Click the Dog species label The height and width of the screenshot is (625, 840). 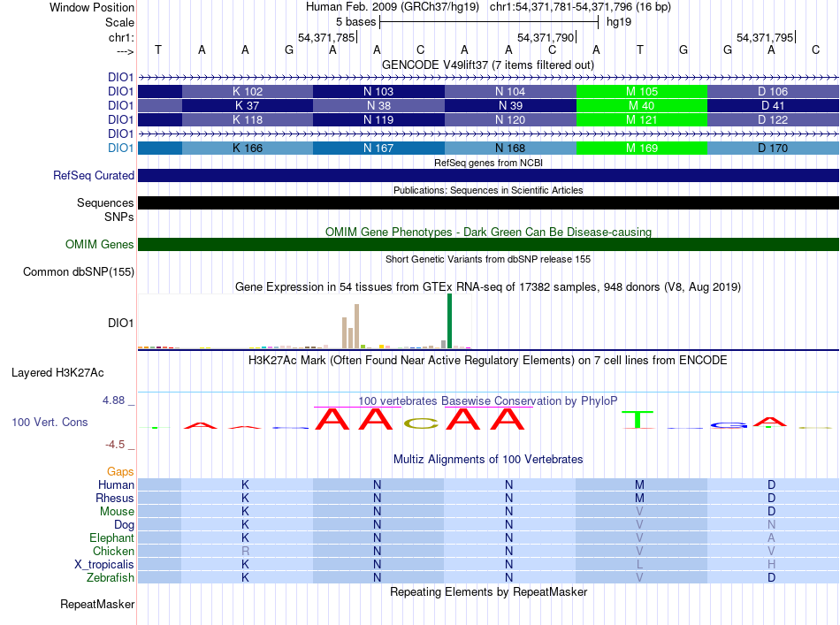pos(124,524)
